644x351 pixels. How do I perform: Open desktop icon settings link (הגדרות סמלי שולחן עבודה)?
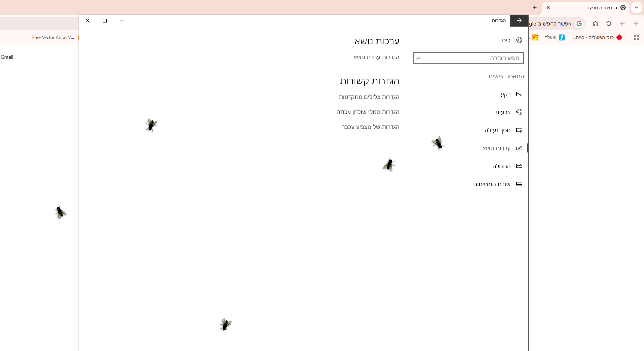[x=368, y=112]
